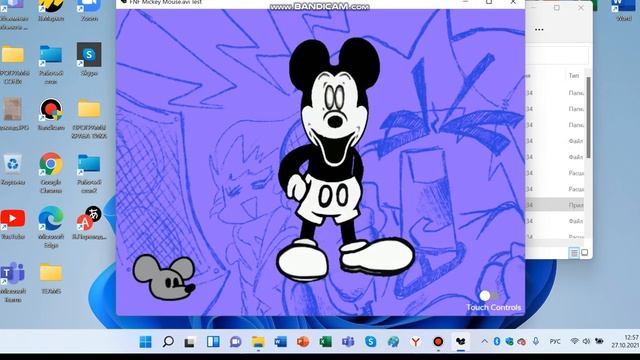The image size is (640, 360).
Task: Open the Chat app in taskbar
Action: coord(235,342)
